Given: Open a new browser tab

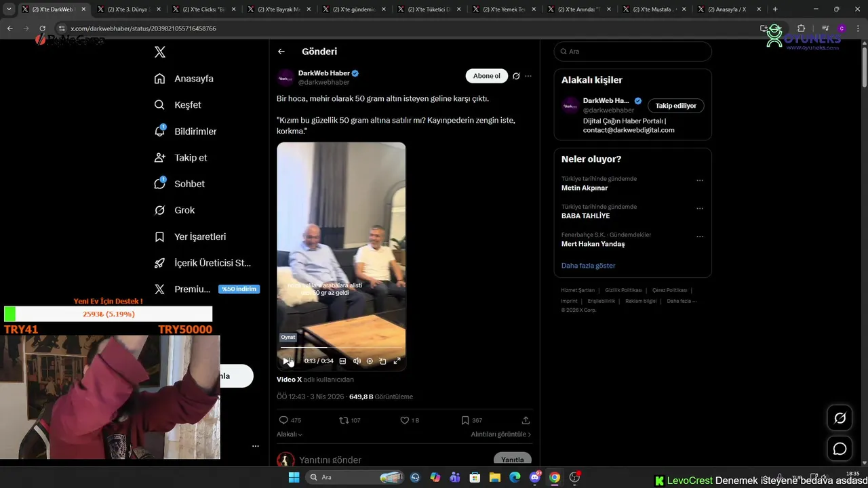Looking at the screenshot, I should coord(775,9).
